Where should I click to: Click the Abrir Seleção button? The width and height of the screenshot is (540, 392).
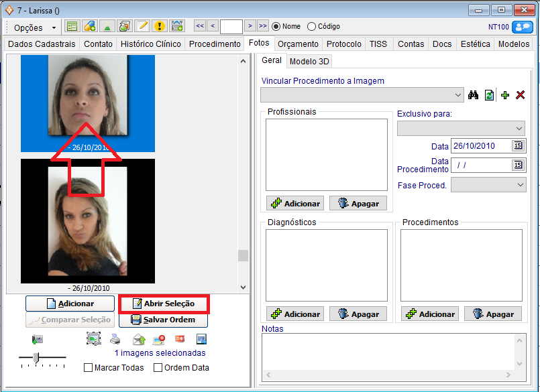pos(164,304)
